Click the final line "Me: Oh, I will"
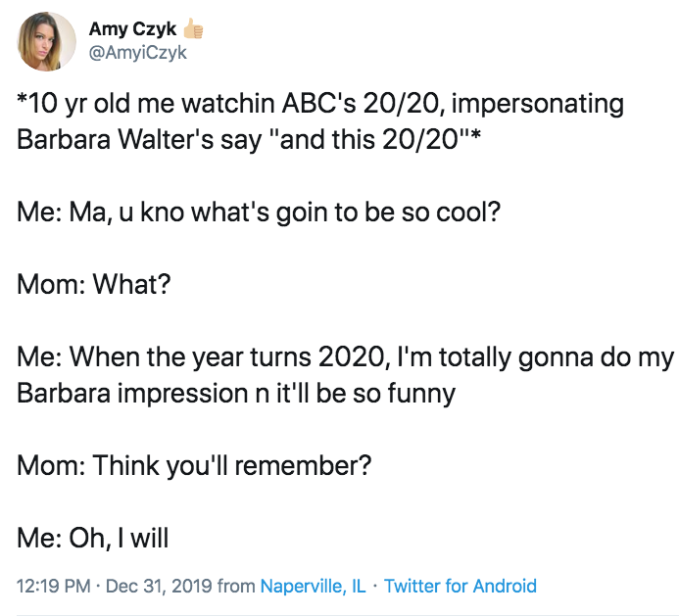The width and height of the screenshot is (679, 616). pos(92,538)
